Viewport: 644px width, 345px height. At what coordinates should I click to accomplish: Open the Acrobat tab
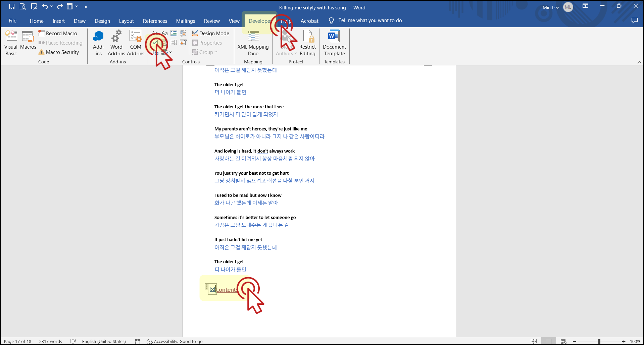[x=309, y=21]
